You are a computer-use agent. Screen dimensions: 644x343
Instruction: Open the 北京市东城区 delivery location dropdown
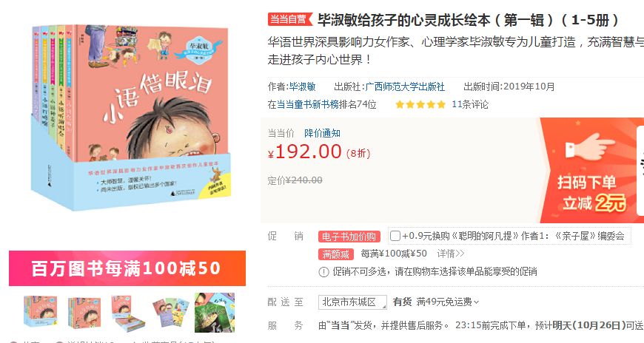[352, 302]
